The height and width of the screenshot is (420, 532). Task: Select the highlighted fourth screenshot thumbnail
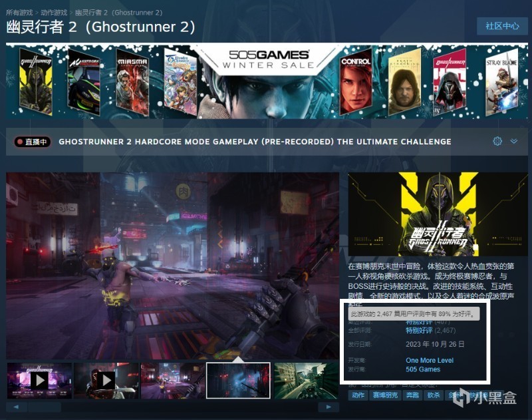[x=239, y=380]
